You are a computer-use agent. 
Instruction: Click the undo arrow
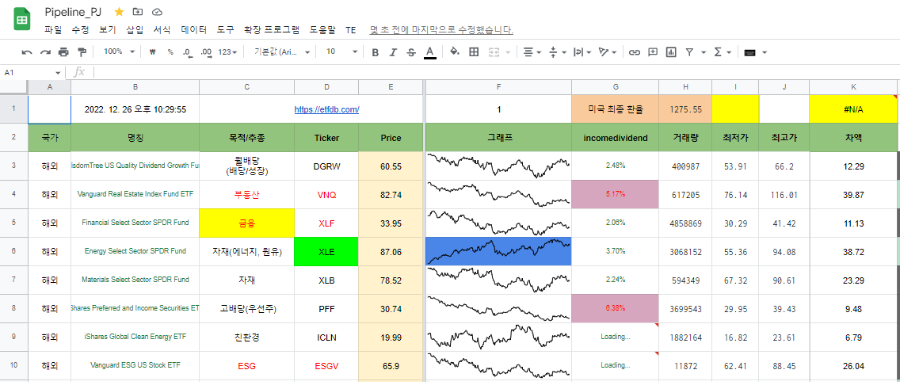[x=27, y=52]
